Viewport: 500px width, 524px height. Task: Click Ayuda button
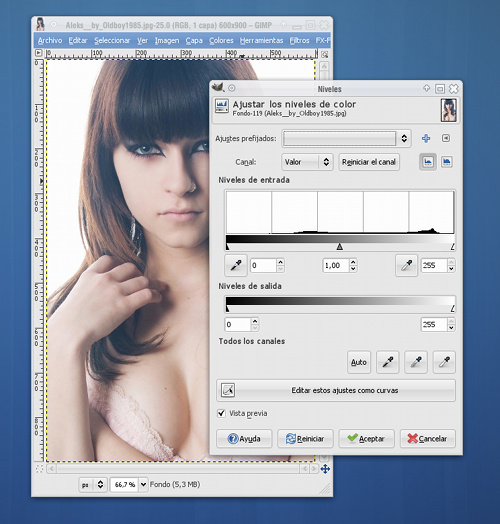click(x=244, y=438)
